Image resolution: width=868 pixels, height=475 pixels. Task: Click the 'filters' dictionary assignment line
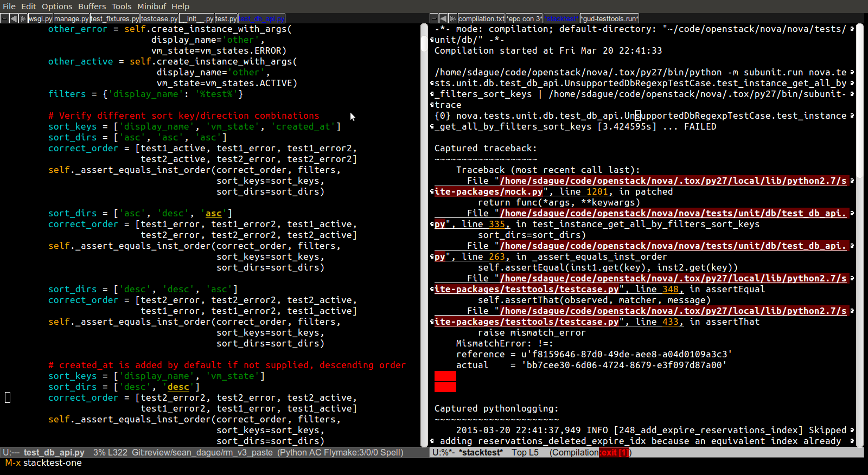146,94
